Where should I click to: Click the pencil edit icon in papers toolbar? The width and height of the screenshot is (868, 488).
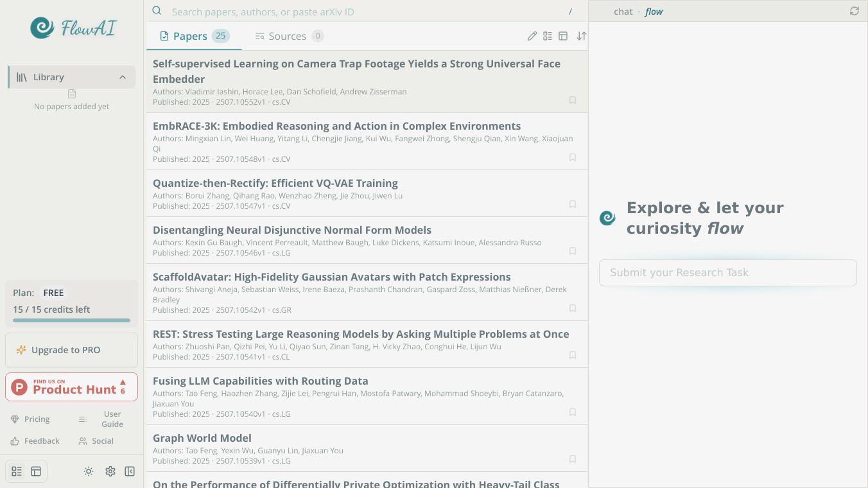tap(532, 36)
